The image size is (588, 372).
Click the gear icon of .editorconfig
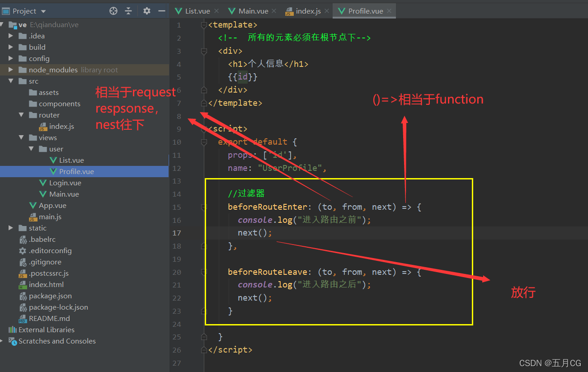pos(22,250)
